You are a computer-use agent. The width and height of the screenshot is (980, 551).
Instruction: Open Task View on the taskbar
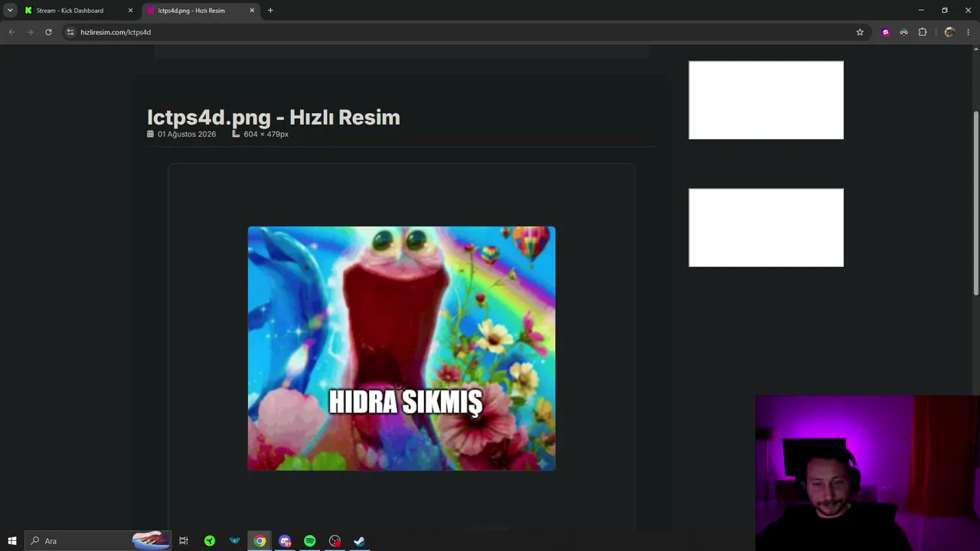184,541
